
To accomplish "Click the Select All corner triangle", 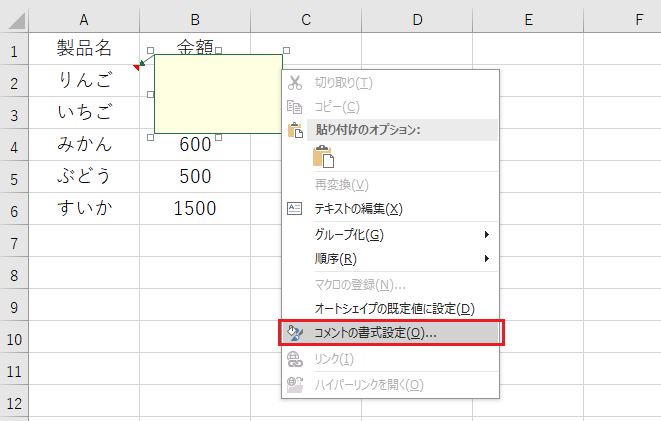I will coord(17,21).
